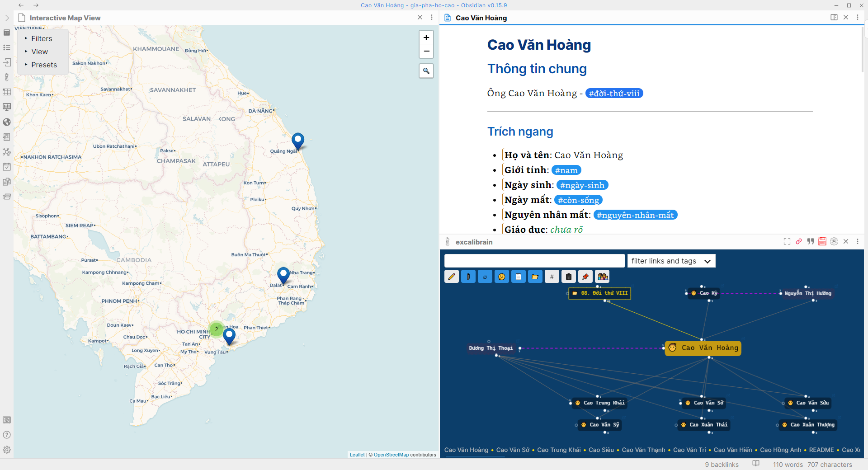Click the #đời-thứ-viii tag link

614,94
